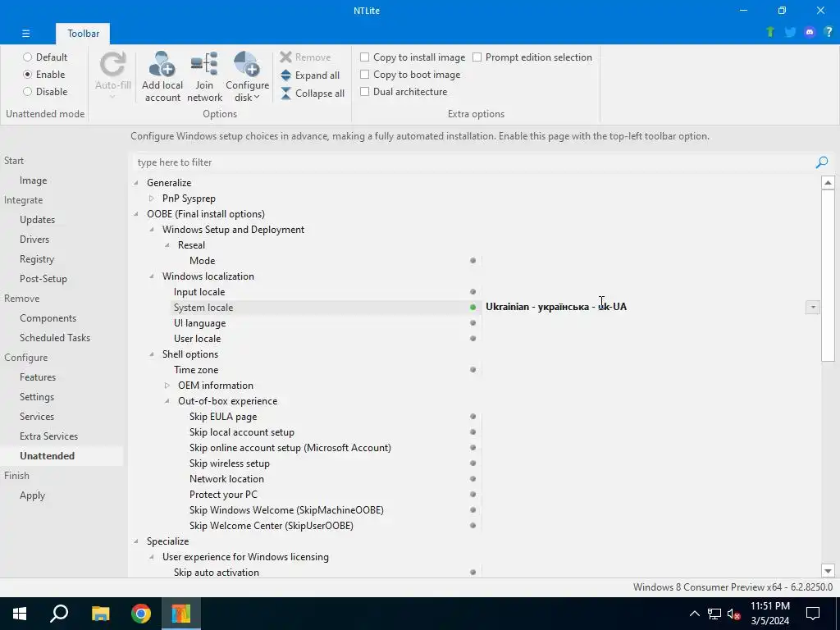Screen dimensions: 840x630
Task: Open Registry page in sidebar
Action: 37,259
